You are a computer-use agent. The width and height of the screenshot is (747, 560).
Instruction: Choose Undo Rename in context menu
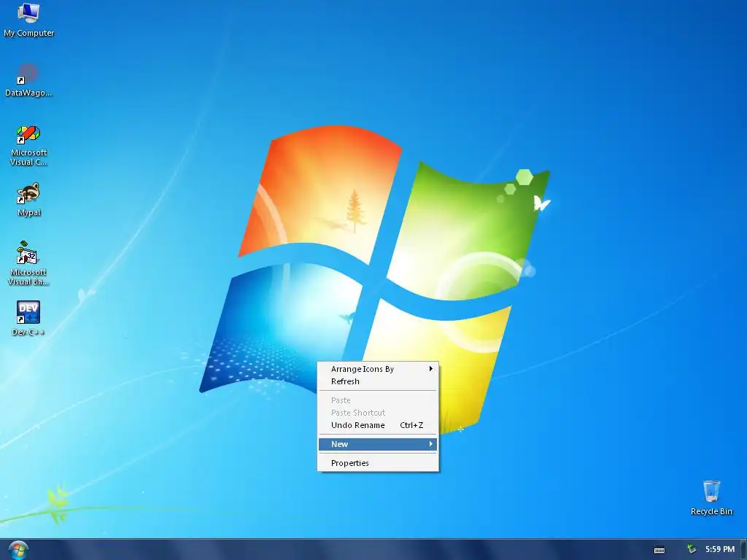point(378,425)
